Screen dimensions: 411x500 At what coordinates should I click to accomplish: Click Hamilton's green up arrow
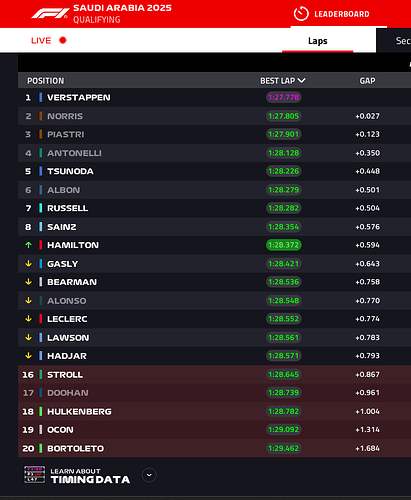coord(28,245)
